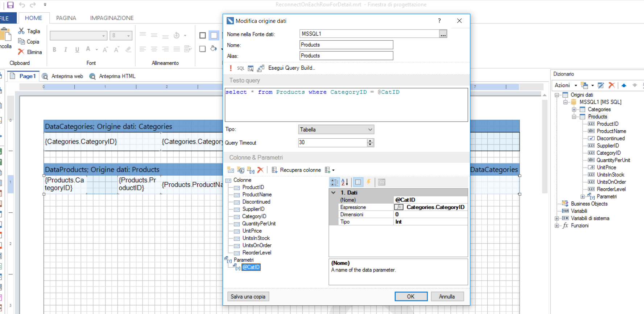Select the UnitPrice column in dialog
Image resolution: width=644 pixels, height=314 pixels.
[x=252, y=231]
